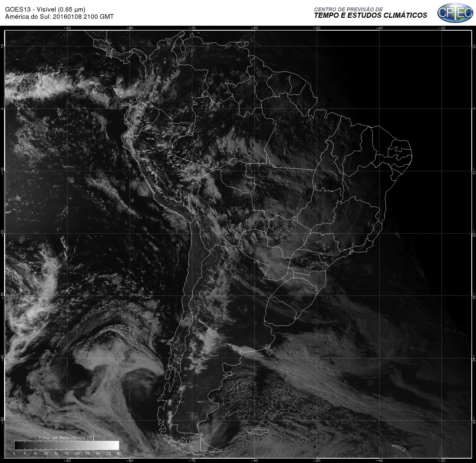Click the 'CENTRO DE PREVISÃO DE' header text
The height and width of the screenshot is (463, 476).
348,9
